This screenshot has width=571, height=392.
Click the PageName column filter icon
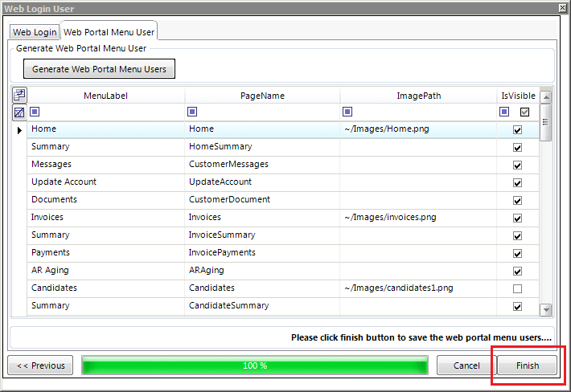tap(192, 112)
